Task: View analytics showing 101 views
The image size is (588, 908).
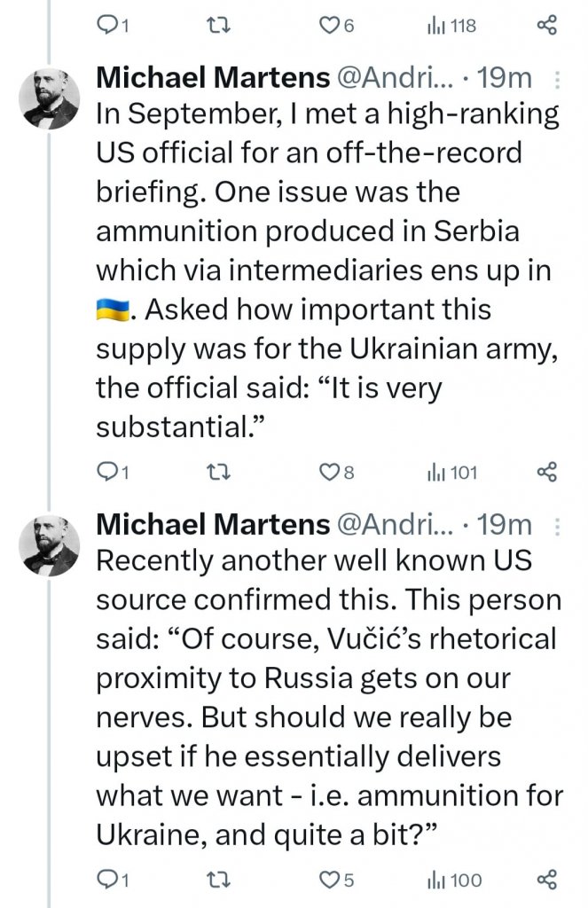Action: point(452,472)
